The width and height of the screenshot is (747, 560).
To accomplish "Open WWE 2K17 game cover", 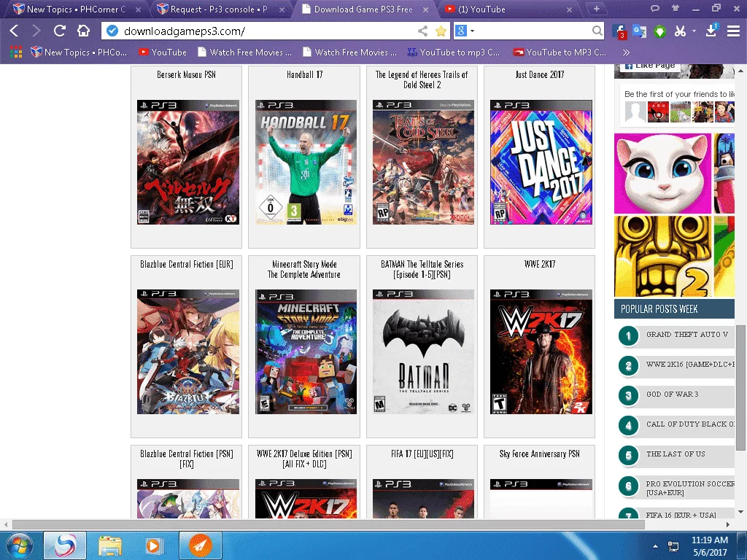I will tap(541, 352).
